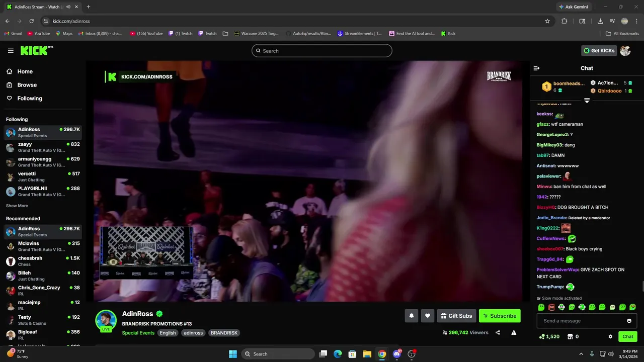
Task: Open Following in sidebar
Action: pos(24,99)
